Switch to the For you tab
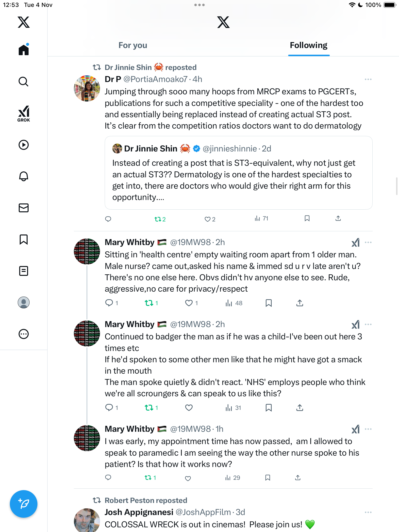This screenshot has height=532, width=399. click(133, 45)
